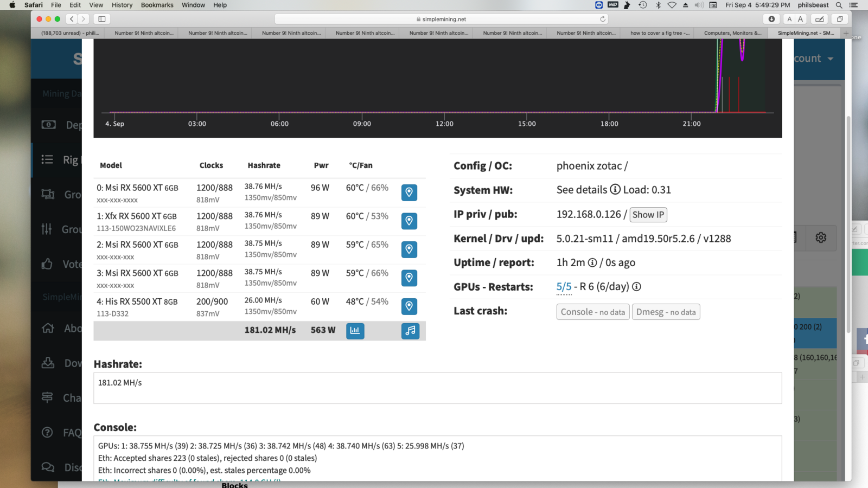Viewport: 868px width, 488px height.
Task: Locate GPU 2 Msi RX 5600 XT pin icon
Action: (409, 249)
